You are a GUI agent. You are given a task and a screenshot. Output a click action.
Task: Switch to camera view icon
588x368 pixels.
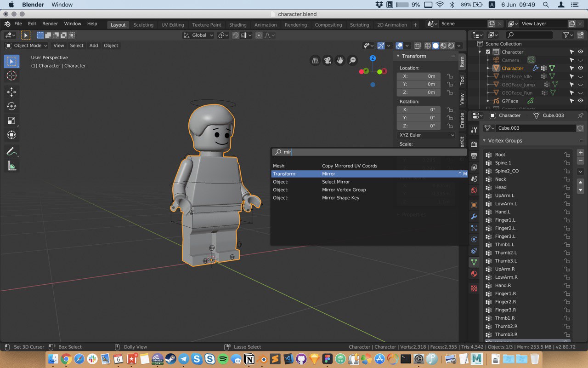[x=328, y=60]
